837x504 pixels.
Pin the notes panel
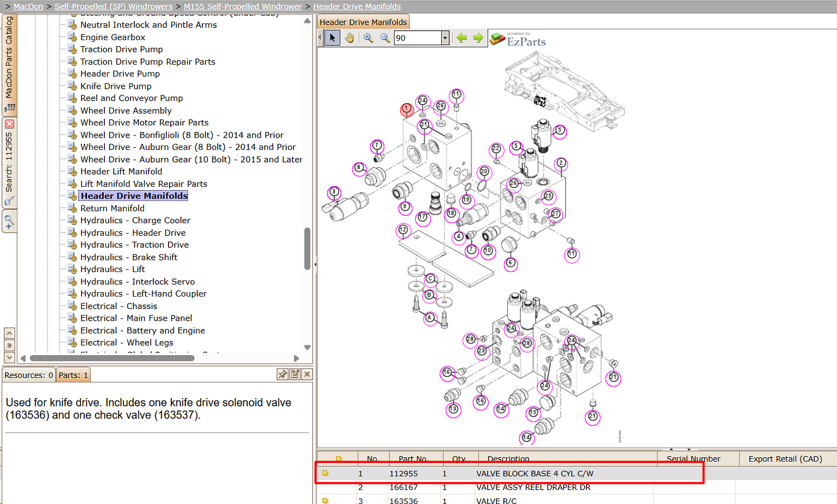(282, 375)
